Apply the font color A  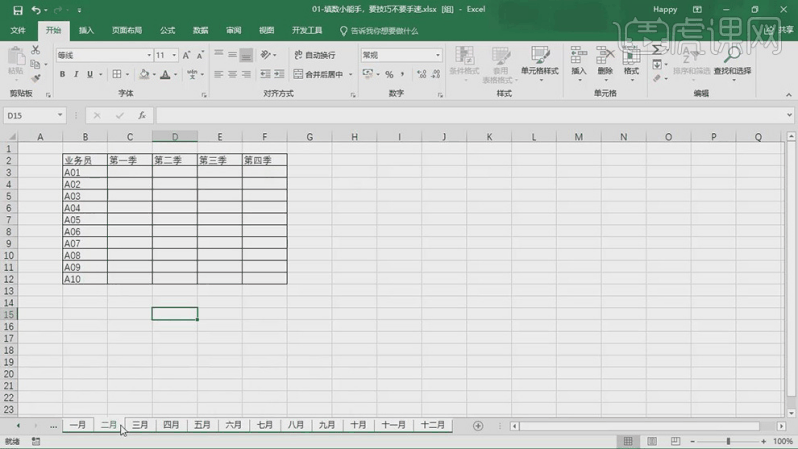(165, 74)
